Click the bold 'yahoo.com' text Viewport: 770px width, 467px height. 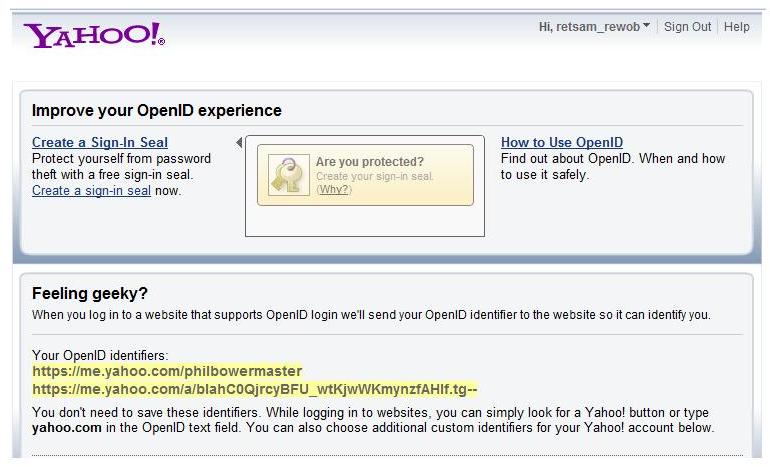(67, 427)
